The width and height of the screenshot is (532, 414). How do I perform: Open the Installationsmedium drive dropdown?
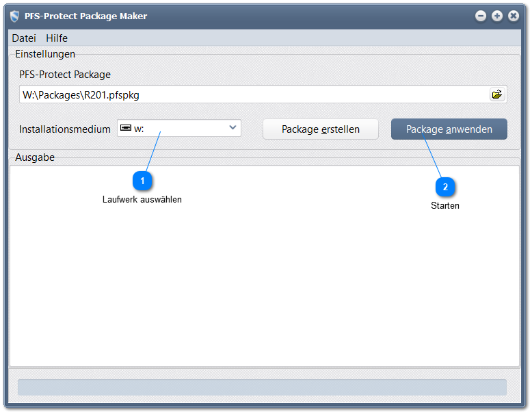[x=179, y=129]
